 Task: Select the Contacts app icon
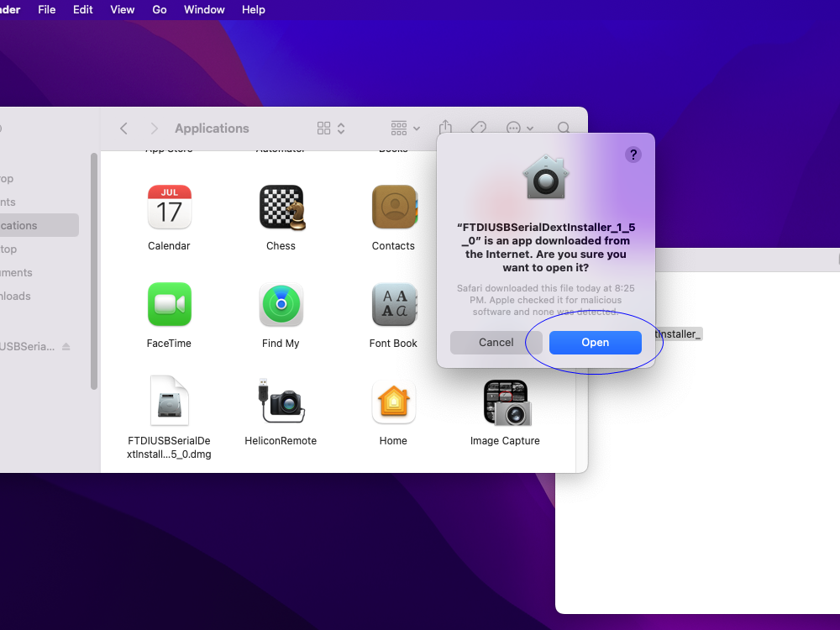[x=395, y=207]
